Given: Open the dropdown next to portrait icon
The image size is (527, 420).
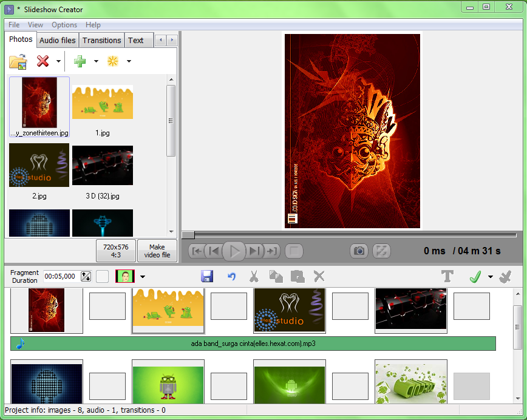Looking at the screenshot, I should [x=143, y=277].
